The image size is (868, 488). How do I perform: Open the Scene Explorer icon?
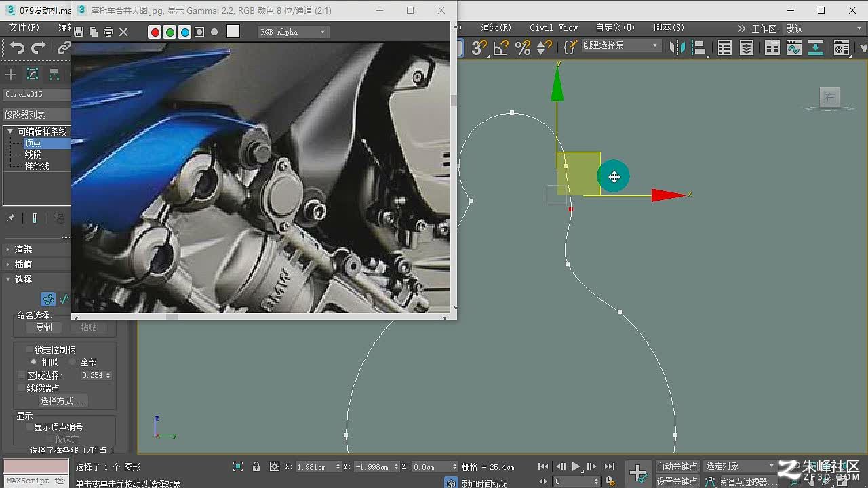click(x=725, y=47)
